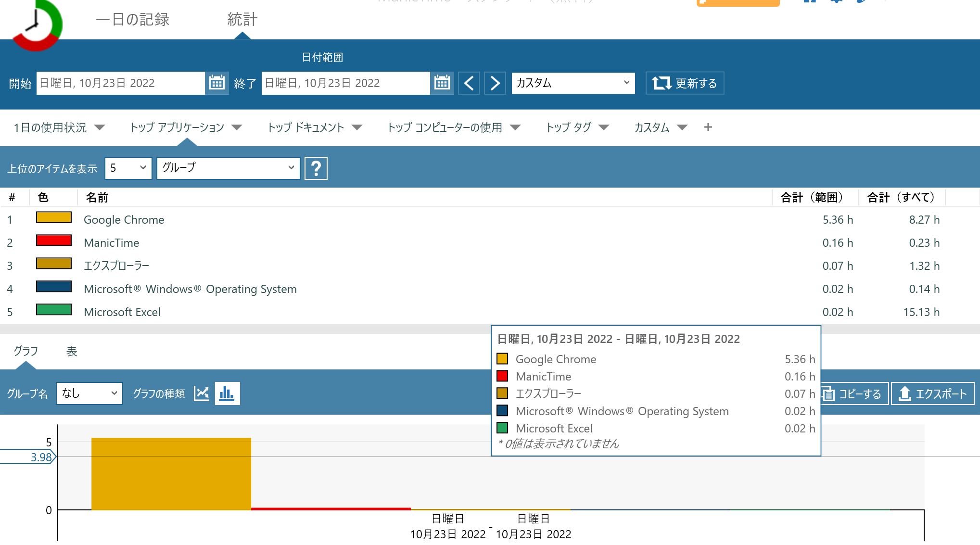Switch to the 表 view tab
Image resolution: width=980 pixels, height=545 pixels.
pyautogui.click(x=72, y=352)
